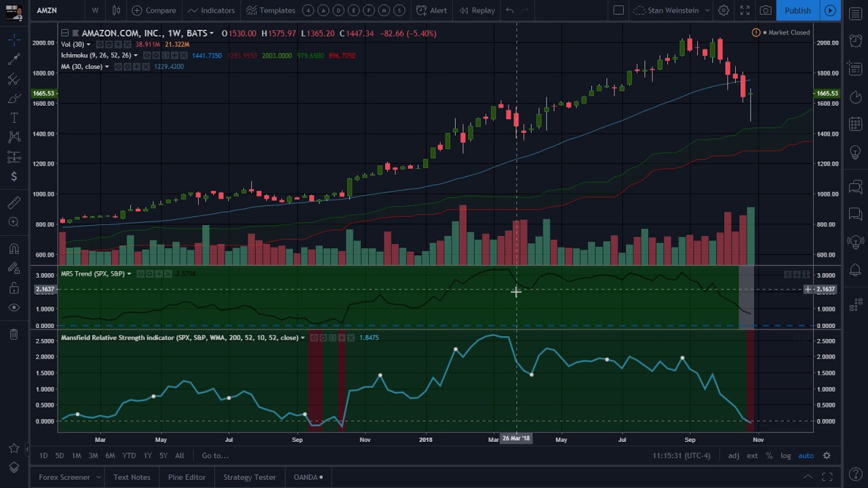Open settings for MRS Trend indicator

[x=149, y=274]
